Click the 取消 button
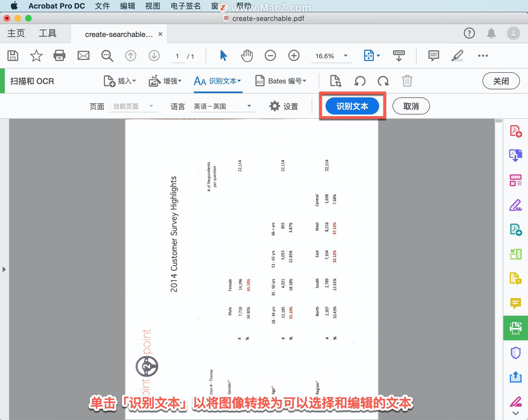The height and width of the screenshot is (420, 528). pos(411,106)
